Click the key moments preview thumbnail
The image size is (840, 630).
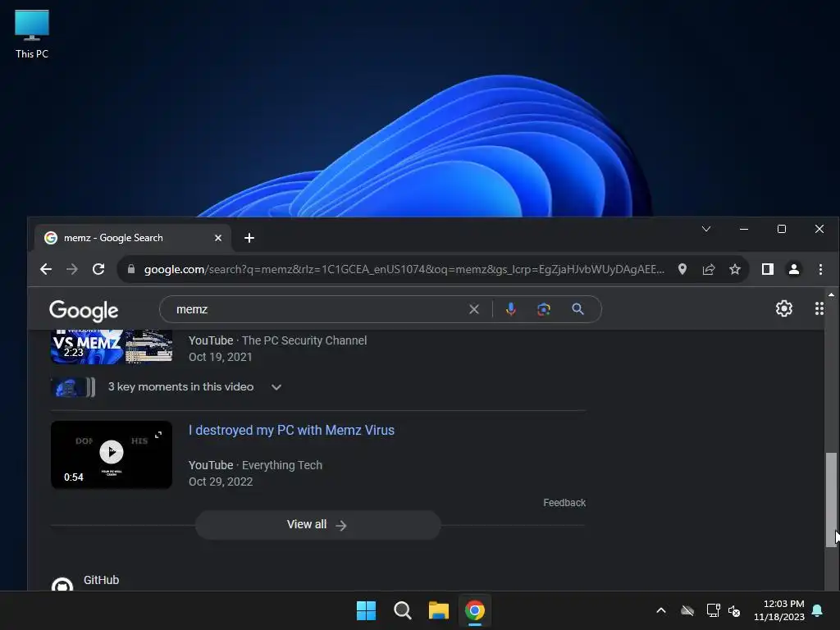pyautogui.click(x=73, y=387)
